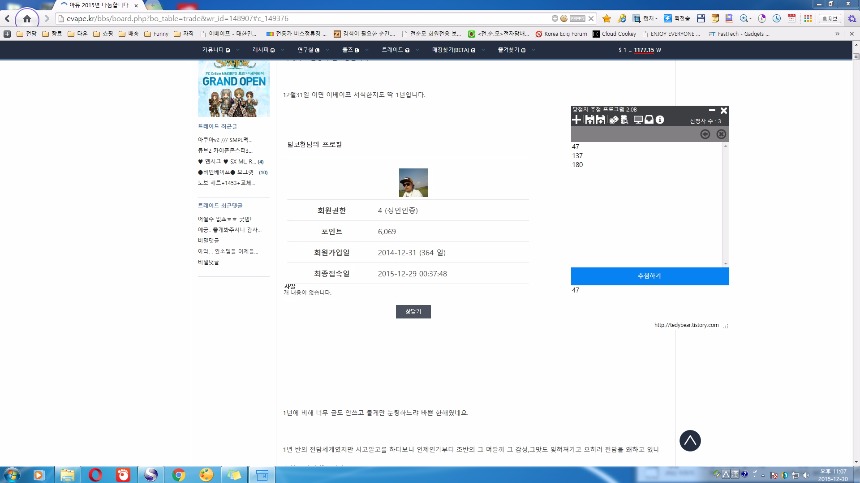860x483 pixels.
Task: Click the scroll-to-top arrow circle button
Action: [x=690, y=440]
